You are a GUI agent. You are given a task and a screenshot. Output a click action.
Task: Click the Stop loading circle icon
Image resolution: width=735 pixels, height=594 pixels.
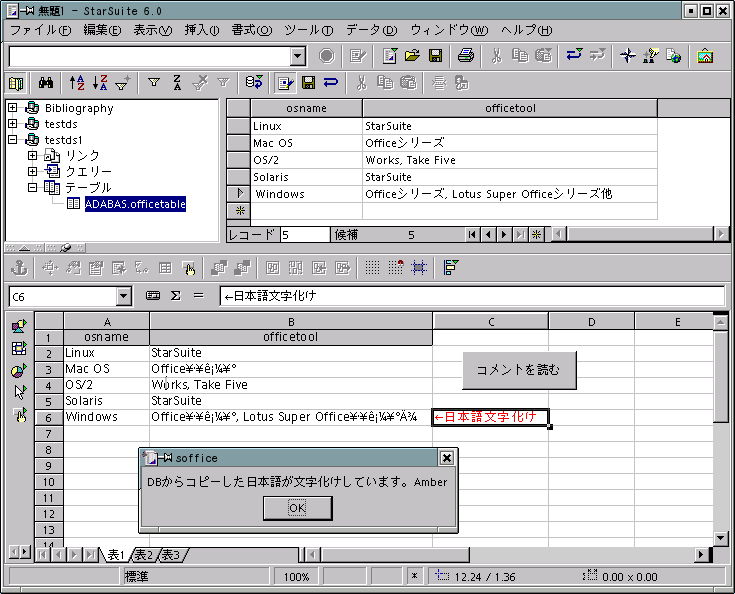point(327,56)
